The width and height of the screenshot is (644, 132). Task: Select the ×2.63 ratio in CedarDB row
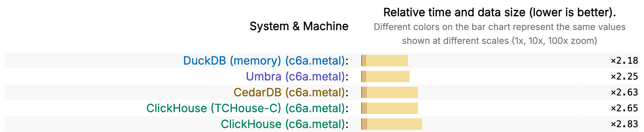(624, 92)
